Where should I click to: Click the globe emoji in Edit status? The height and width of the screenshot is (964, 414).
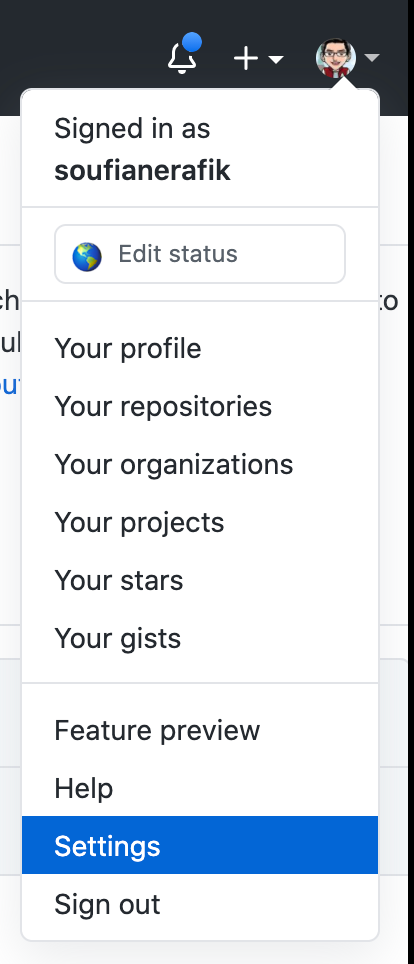87,256
